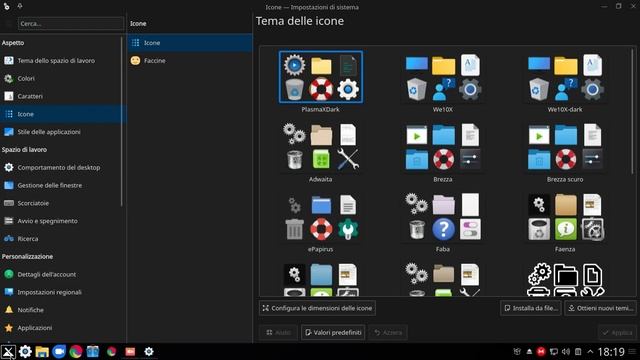Expand hidden system tray icons arrow
Screen dimensions: 640x360
click(x=590, y=351)
